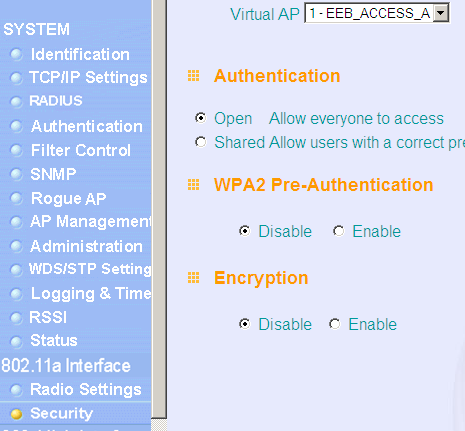Screen dimensions: 465x431
Task: Click the Virtual AP combo box showing EEB_ACCESS_A
Action: click(377, 13)
